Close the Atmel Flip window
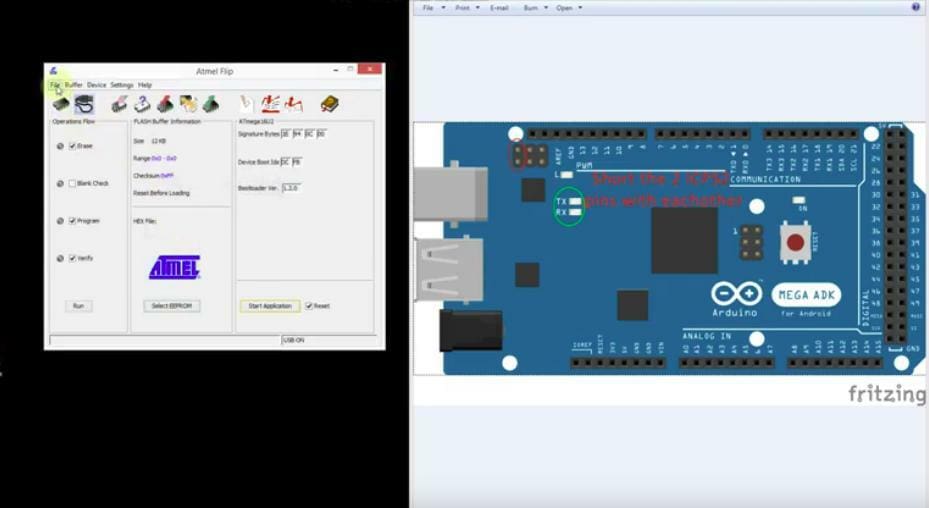This screenshot has width=929, height=508. pos(370,69)
